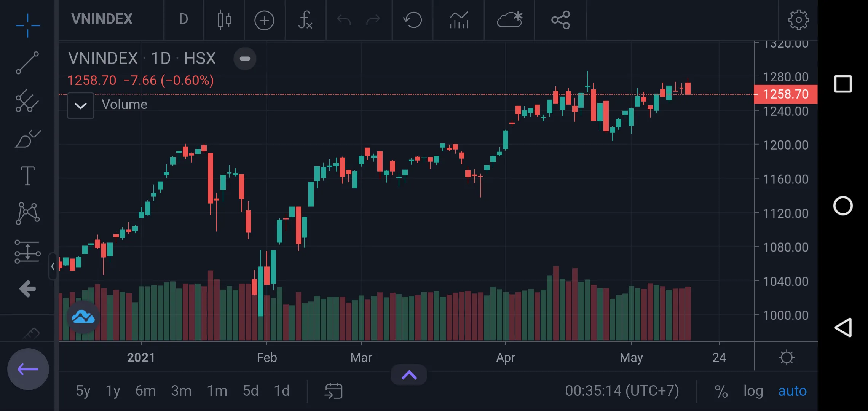The width and height of the screenshot is (868, 411).
Task: Click the 1200.00 price axis label
Action: (x=786, y=145)
